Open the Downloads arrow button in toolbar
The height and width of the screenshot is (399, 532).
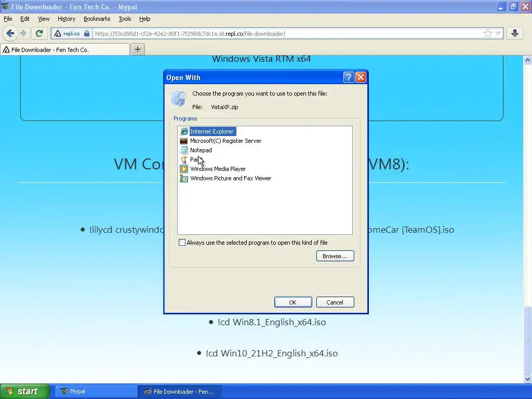point(515,33)
